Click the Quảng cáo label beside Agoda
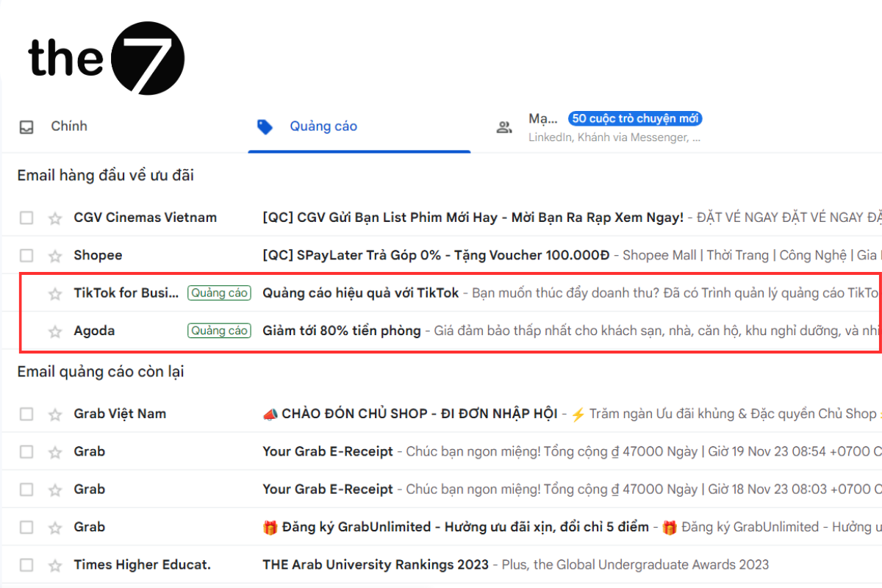Image resolution: width=882 pixels, height=588 pixels. pyautogui.click(x=219, y=331)
